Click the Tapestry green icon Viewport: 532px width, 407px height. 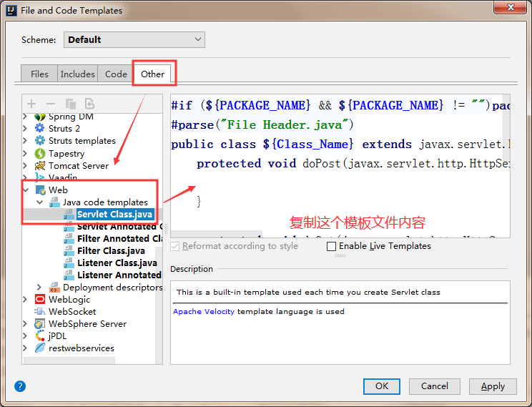(x=40, y=154)
